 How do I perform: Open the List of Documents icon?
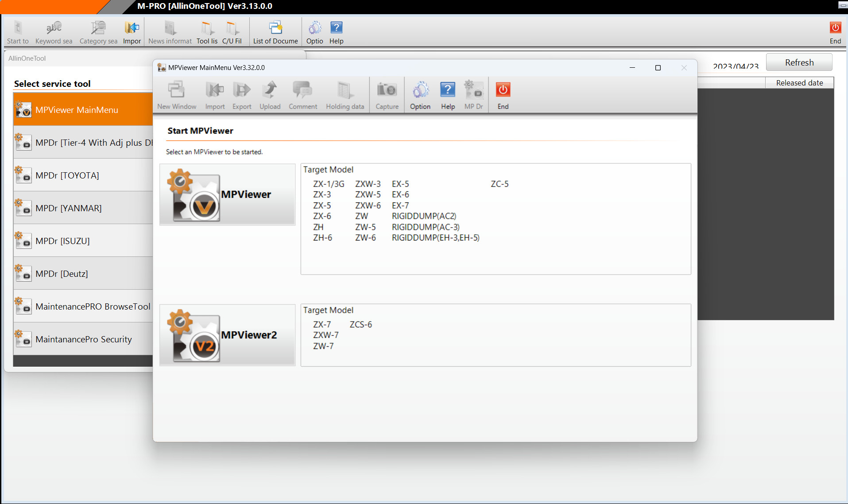point(275,32)
